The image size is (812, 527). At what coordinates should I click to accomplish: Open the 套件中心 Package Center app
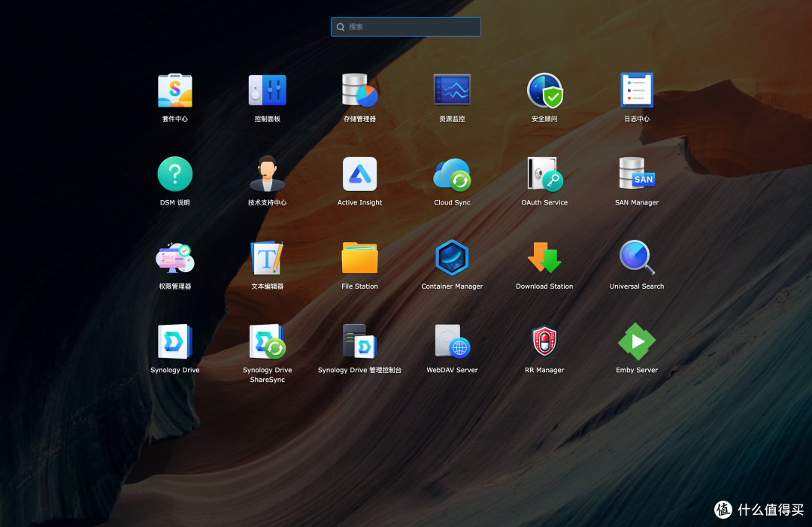pyautogui.click(x=174, y=91)
